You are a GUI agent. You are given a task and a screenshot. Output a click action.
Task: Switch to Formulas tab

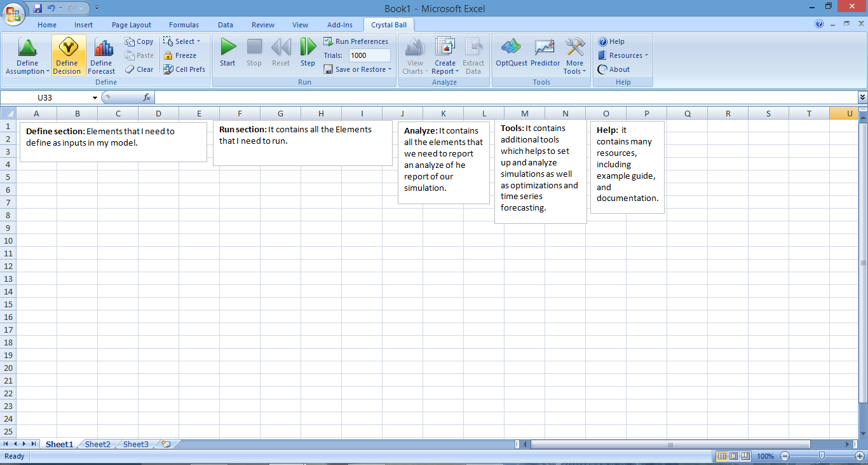coord(184,25)
